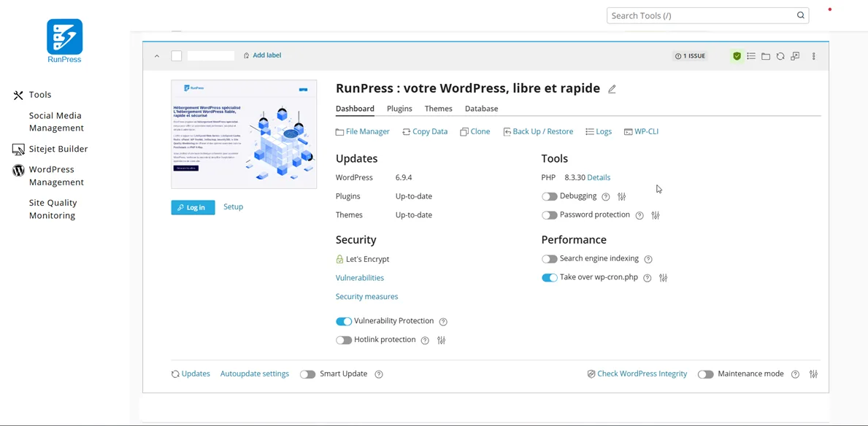Open Password protection settings sliders icon
Image resolution: width=868 pixels, height=426 pixels.
(656, 216)
